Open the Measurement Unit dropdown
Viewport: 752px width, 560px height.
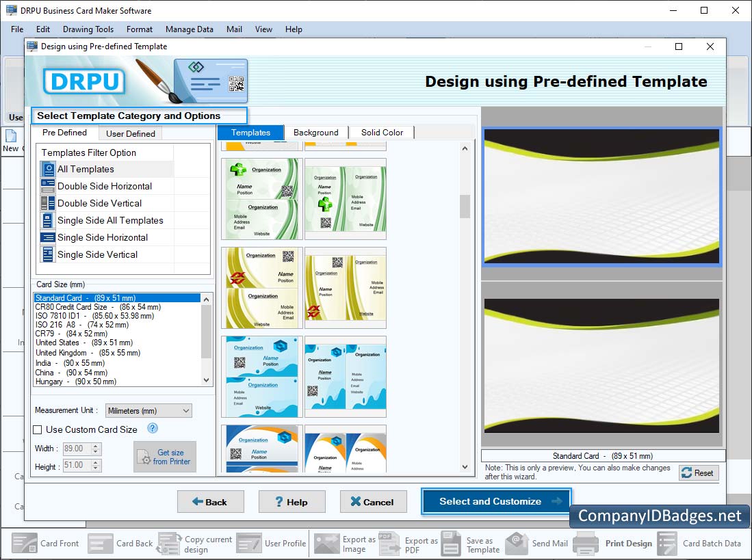[148, 410]
